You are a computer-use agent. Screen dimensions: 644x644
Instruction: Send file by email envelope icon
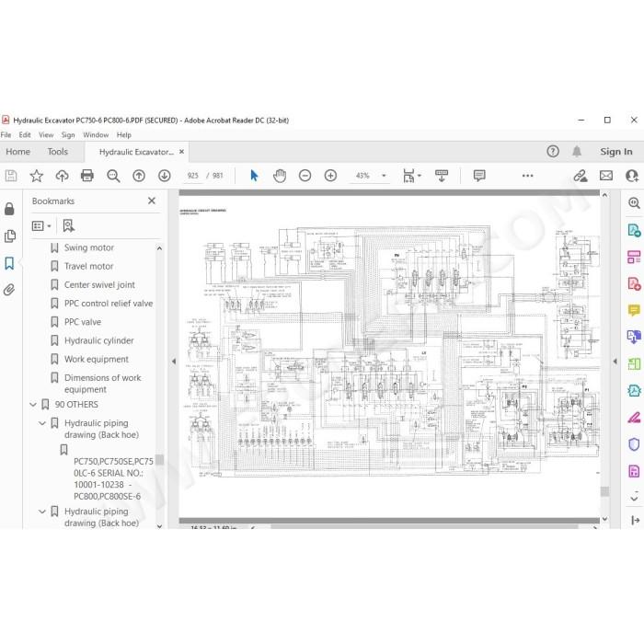(x=606, y=176)
